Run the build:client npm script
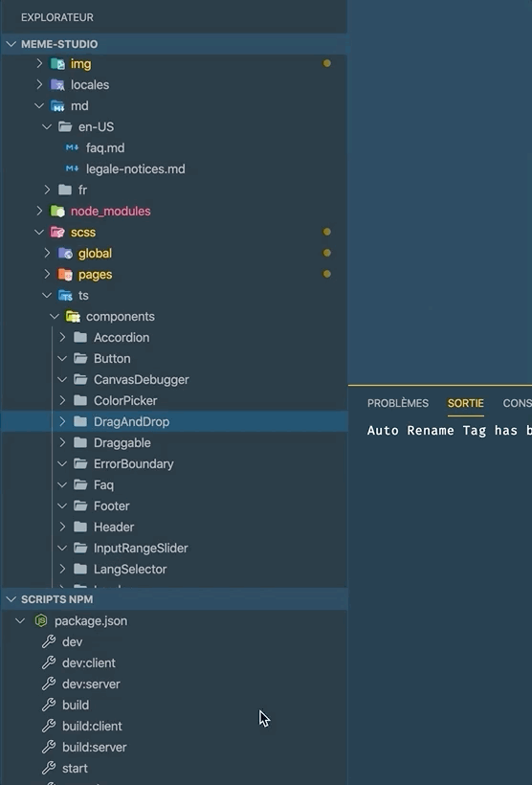 coord(92,726)
